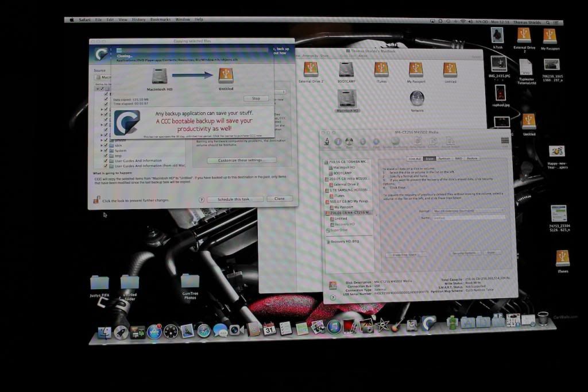Image resolution: width=588 pixels, height=392 pixels.
Task: Open the Log icon in Disk Utility toolbar
Action: 505,141
